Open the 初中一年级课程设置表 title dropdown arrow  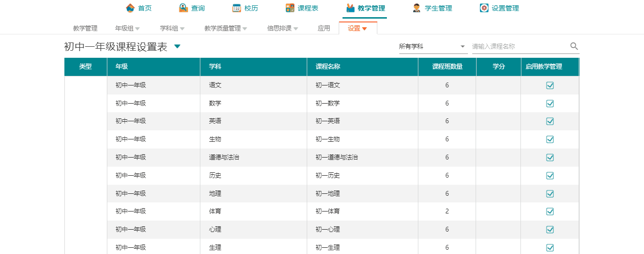point(177,46)
